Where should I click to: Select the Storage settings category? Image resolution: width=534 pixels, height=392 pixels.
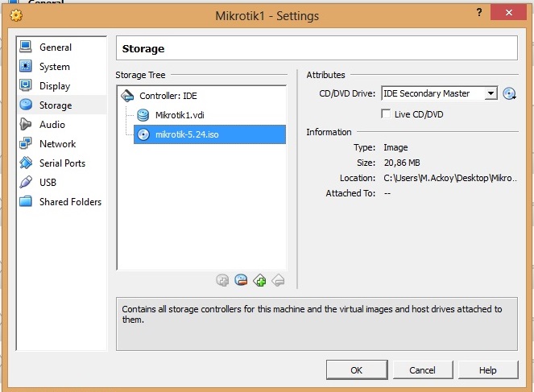[62, 105]
